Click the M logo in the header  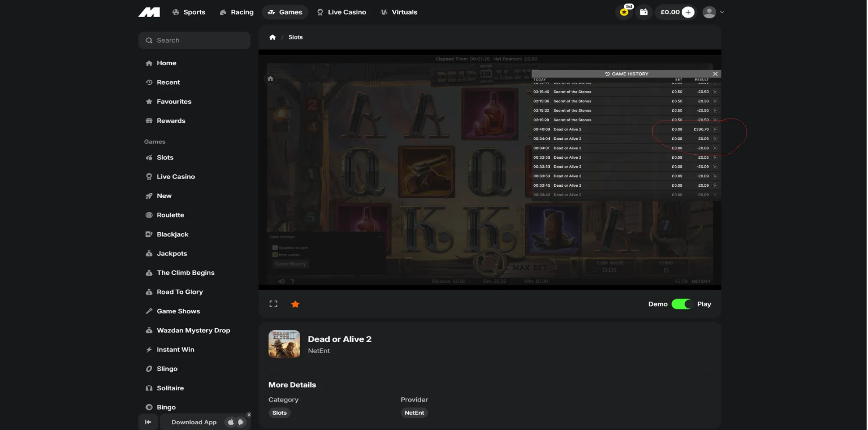coord(149,12)
